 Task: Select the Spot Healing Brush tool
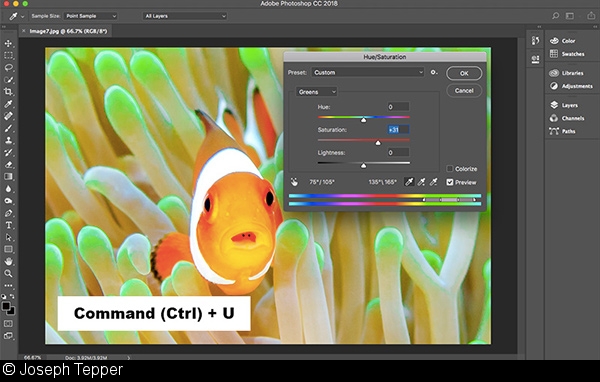(x=8, y=116)
